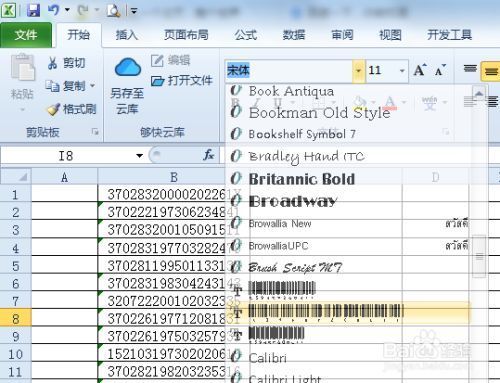
Task: Click the font name box showing 宋体
Action: coord(289,70)
